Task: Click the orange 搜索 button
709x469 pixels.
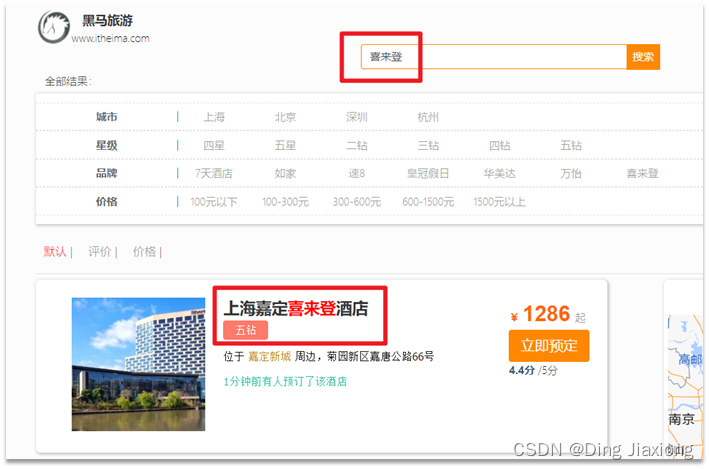Action: click(643, 57)
